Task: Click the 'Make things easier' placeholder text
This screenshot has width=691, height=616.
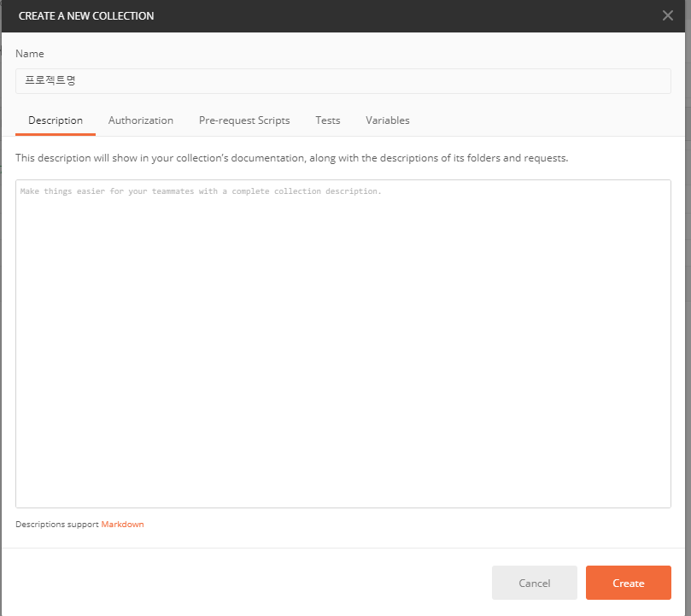Action: point(201,191)
